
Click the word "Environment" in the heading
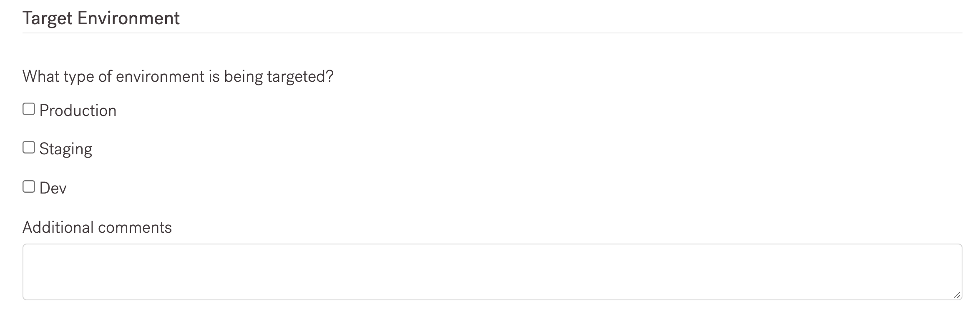tap(128, 18)
